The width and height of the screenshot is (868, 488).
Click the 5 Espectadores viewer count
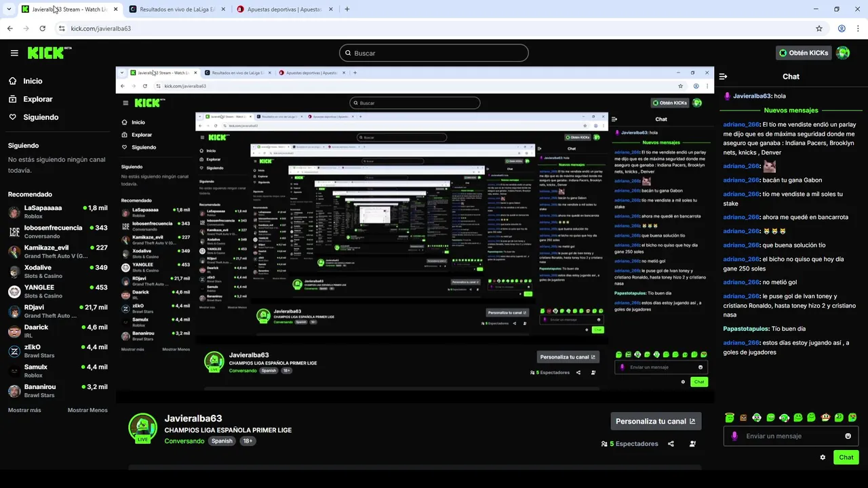point(629,444)
